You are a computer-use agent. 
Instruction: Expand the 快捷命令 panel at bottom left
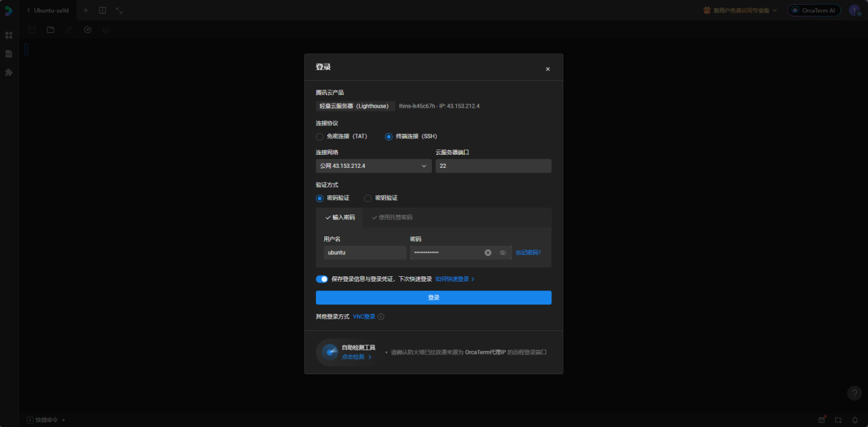point(46,419)
